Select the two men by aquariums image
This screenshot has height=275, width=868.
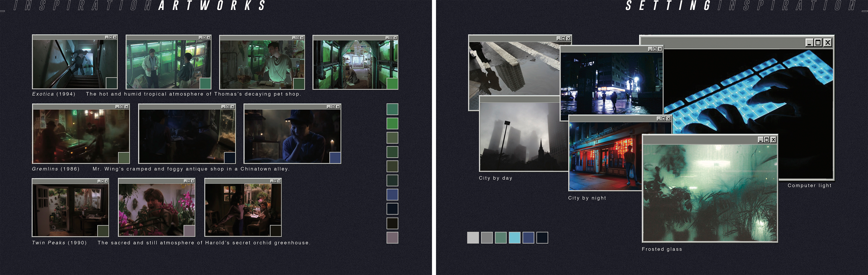coord(168,64)
